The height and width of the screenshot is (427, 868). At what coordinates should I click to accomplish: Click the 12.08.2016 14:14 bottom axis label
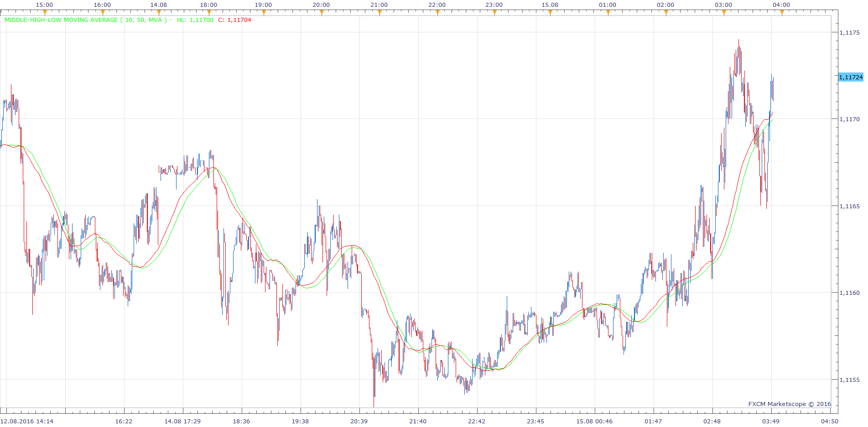[x=27, y=421]
